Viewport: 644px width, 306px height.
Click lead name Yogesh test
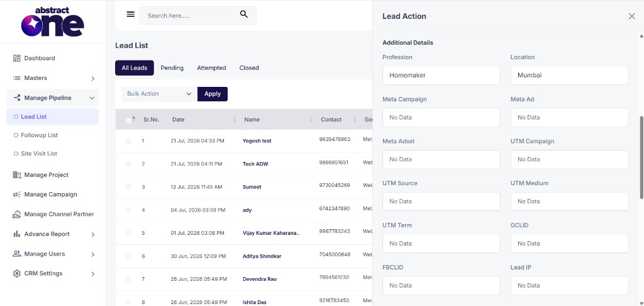point(257,140)
